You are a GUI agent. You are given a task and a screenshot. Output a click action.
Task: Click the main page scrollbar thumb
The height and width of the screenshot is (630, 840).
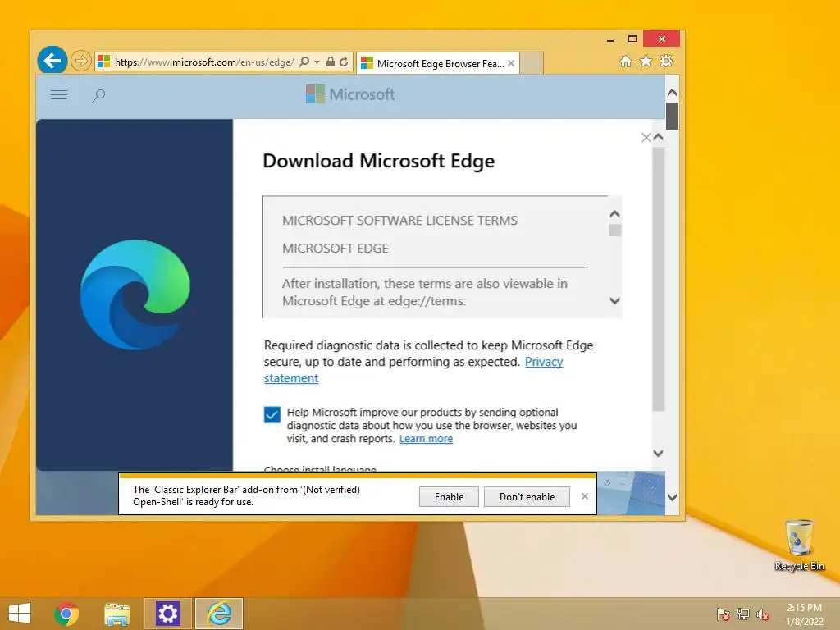tap(673, 116)
